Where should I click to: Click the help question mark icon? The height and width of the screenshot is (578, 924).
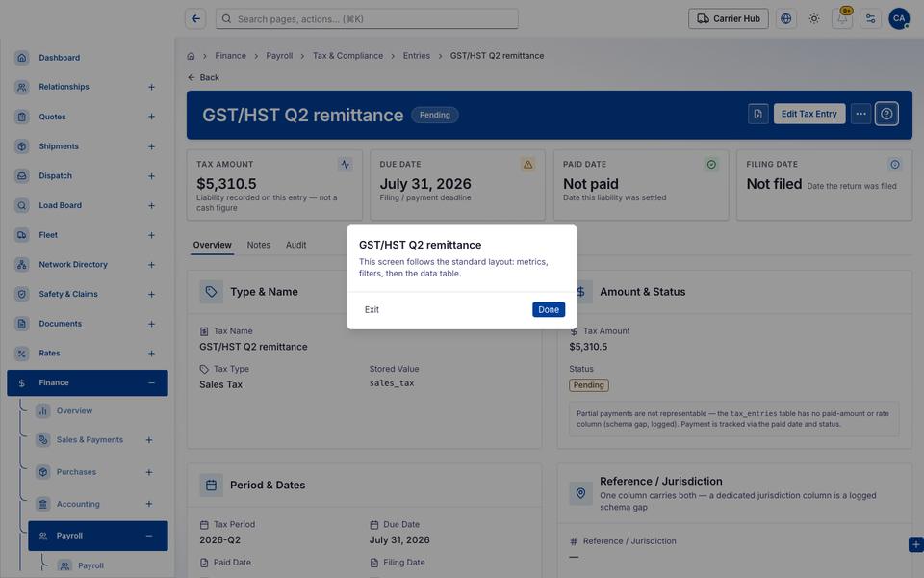point(886,114)
